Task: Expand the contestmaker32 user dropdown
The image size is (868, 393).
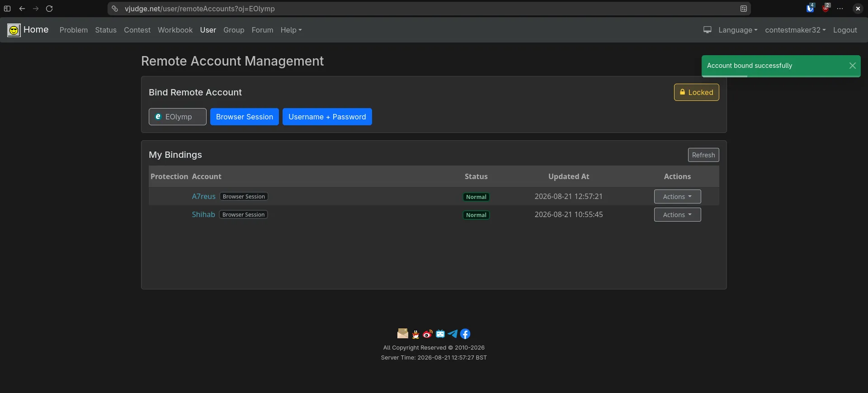Action: click(x=795, y=30)
